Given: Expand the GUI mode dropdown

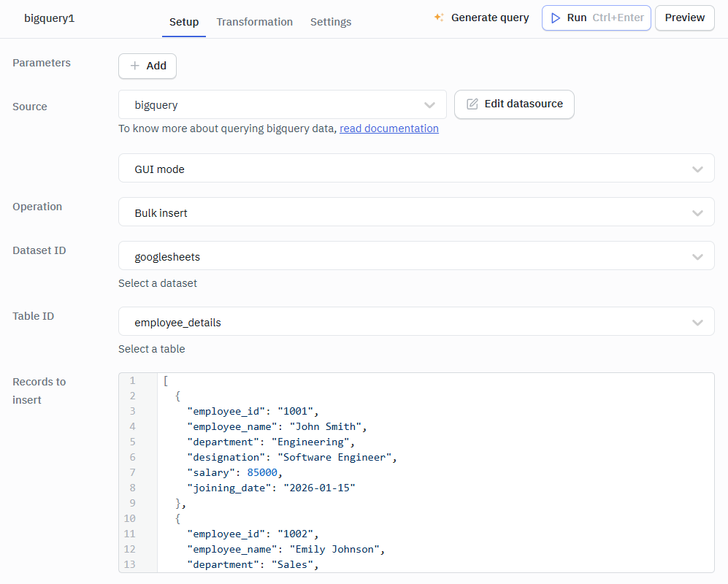Looking at the screenshot, I should tap(416, 169).
